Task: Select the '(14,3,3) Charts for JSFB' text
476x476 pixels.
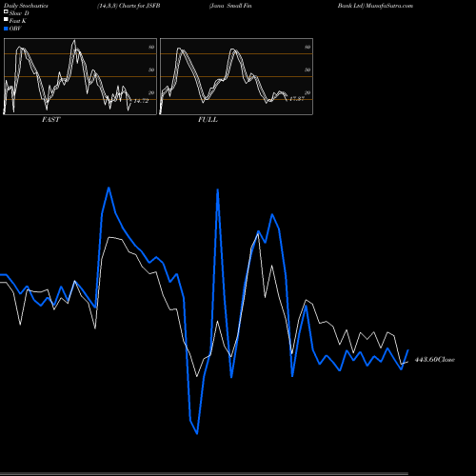Action: (x=129, y=6)
